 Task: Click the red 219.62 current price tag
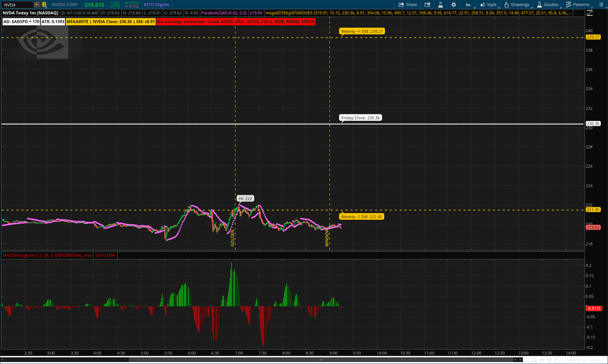pyautogui.click(x=593, y=227)
